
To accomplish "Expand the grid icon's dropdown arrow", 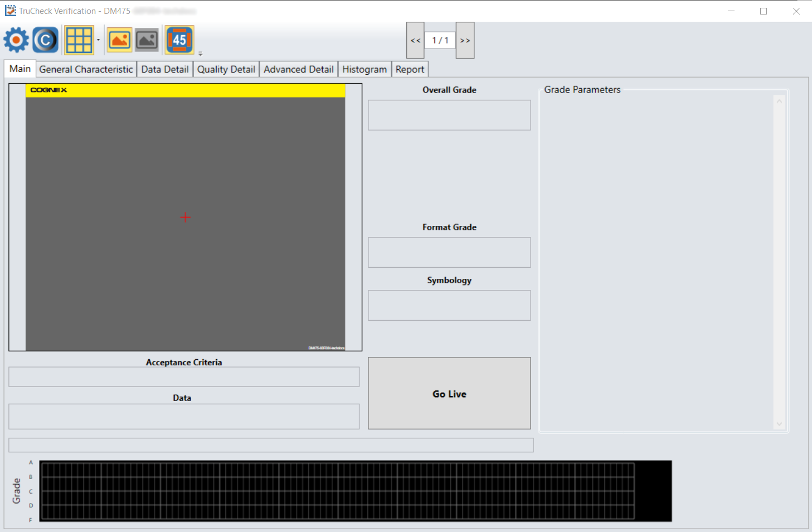I will [x=98, y=41].
